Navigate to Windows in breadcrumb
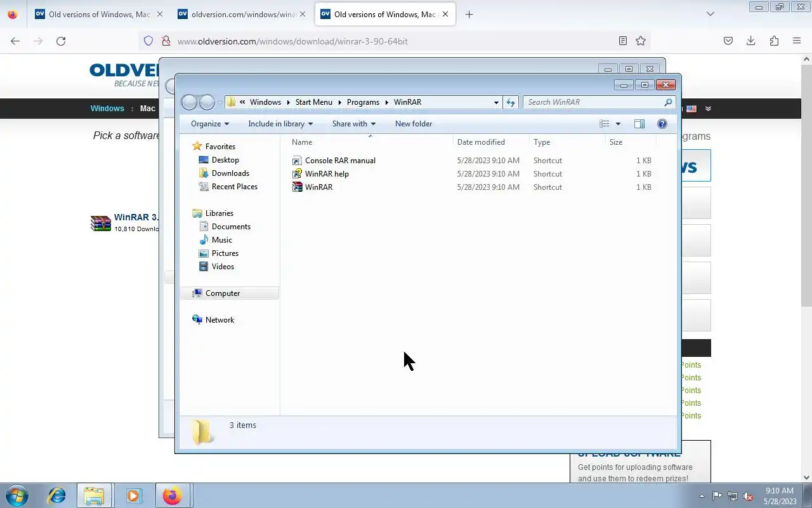The image size is (812, 508). [x=265, y=102]
